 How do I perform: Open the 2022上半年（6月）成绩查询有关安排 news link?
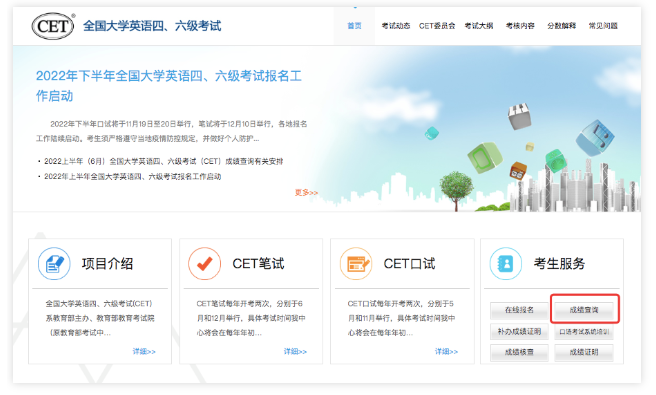coord(164,161)
